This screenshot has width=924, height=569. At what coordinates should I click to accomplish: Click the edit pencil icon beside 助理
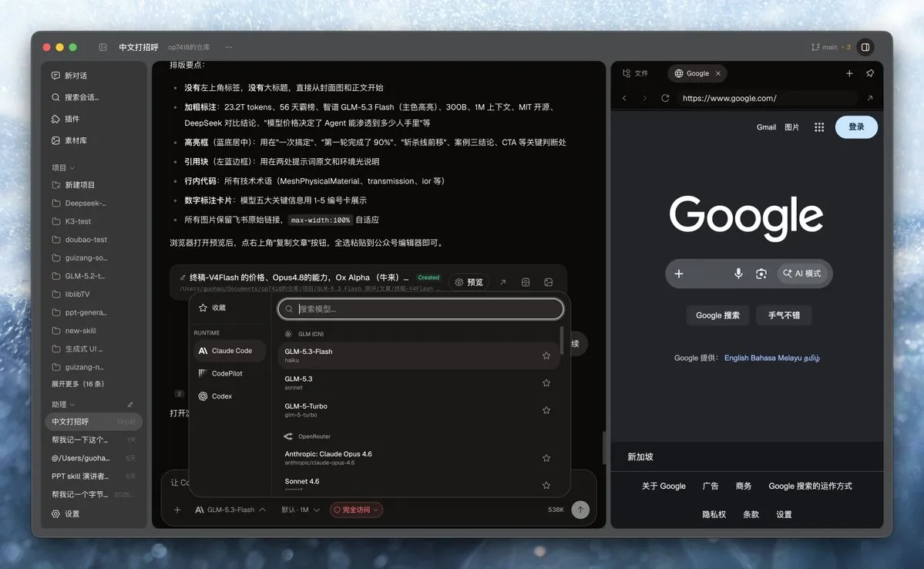click(130, 405)
